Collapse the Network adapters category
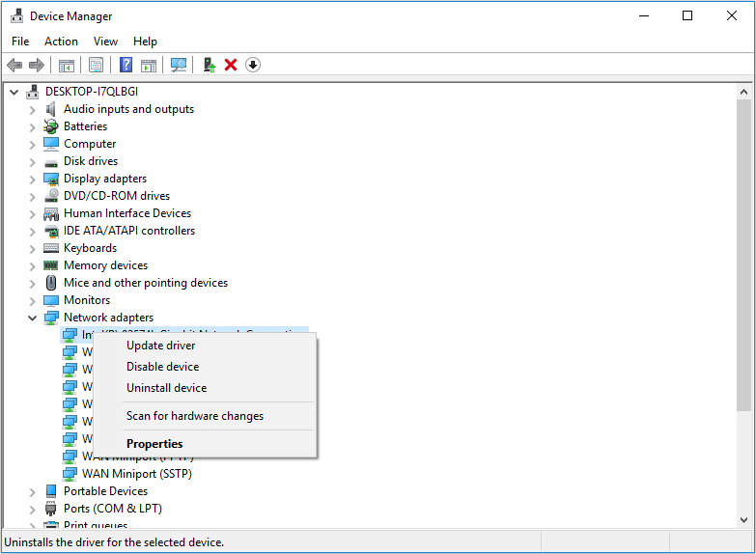 [x=32, y=318]
